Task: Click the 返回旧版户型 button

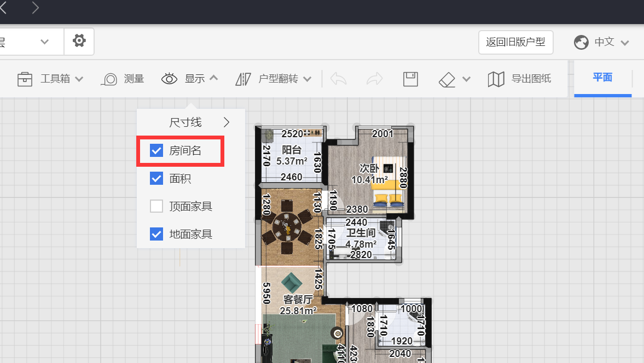Action: point(515,42)
